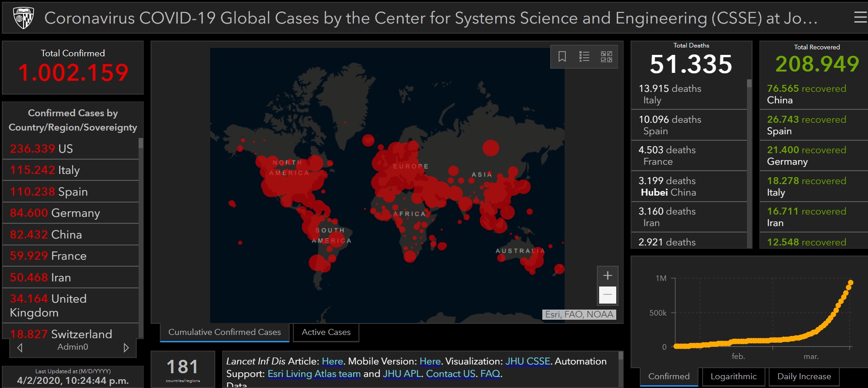This screenshot has height=388, width=868.
Task: Select the Confirmed chart tab
Action: click(668, 376)
